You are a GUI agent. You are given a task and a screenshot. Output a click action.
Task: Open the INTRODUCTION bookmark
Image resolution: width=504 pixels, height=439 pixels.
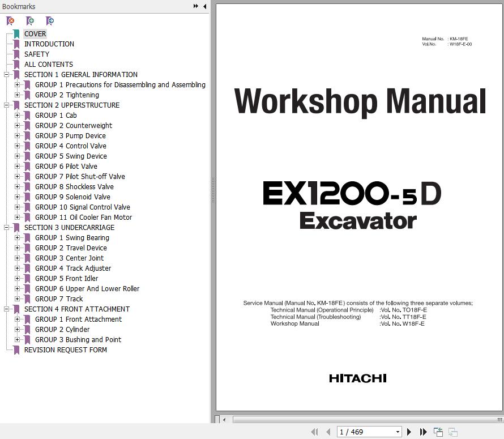49,44
